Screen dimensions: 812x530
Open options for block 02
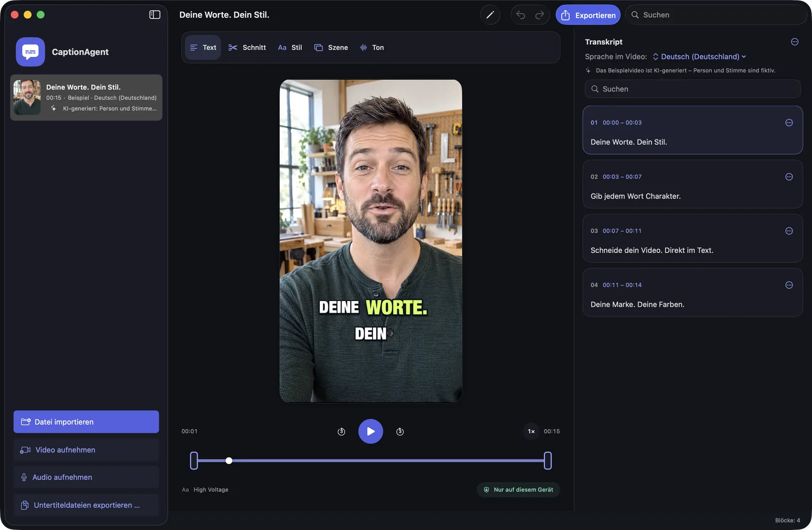[x=789, y=177]
